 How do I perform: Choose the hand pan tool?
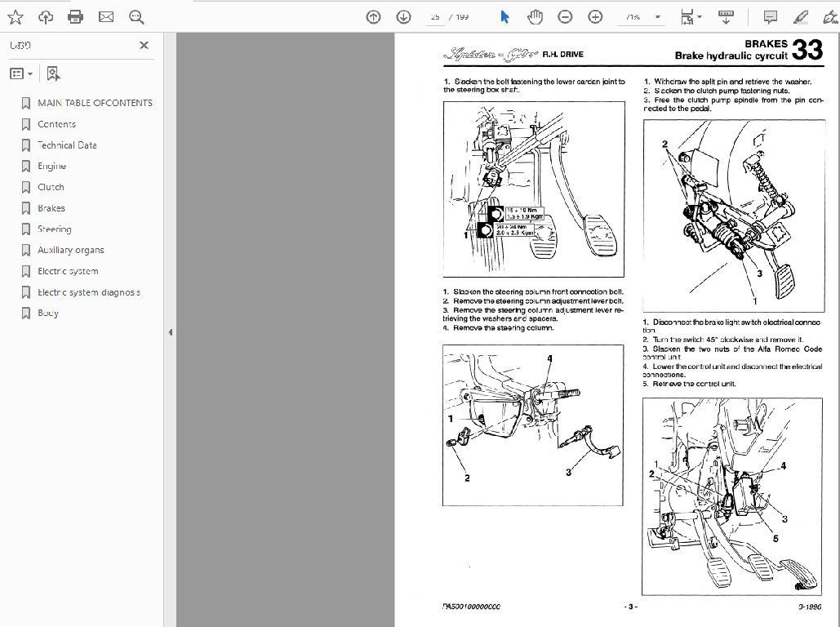pos(535,17)
